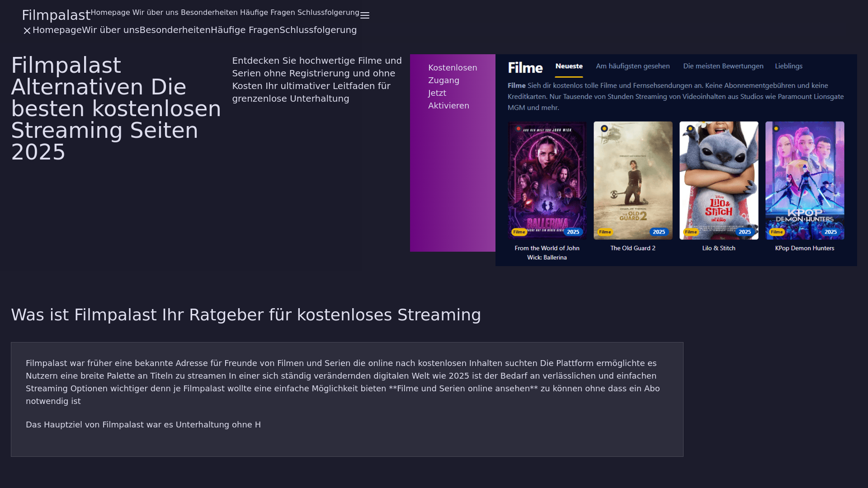Click Lilo & Stitch title text
Screen dimensions: 868x488
(x=719, y=249)
